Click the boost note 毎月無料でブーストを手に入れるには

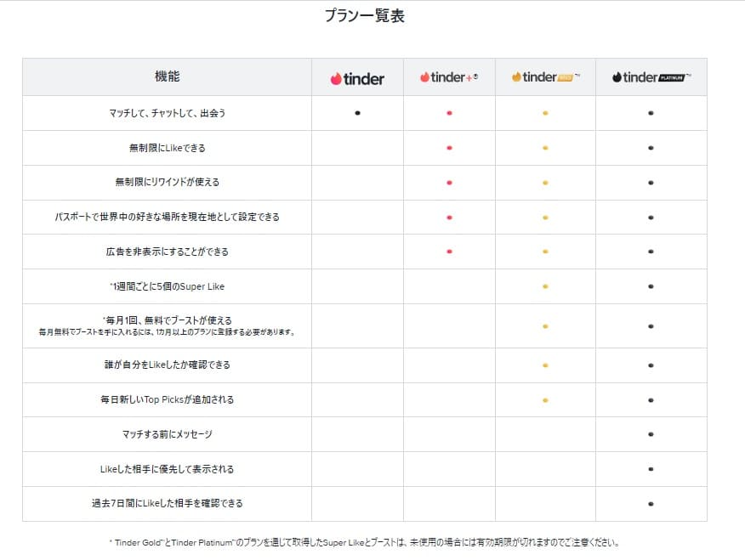168,331
